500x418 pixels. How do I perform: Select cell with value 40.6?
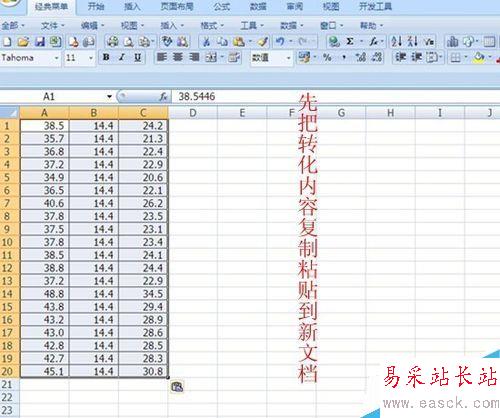pyautogui.click(x=45, y=203)
